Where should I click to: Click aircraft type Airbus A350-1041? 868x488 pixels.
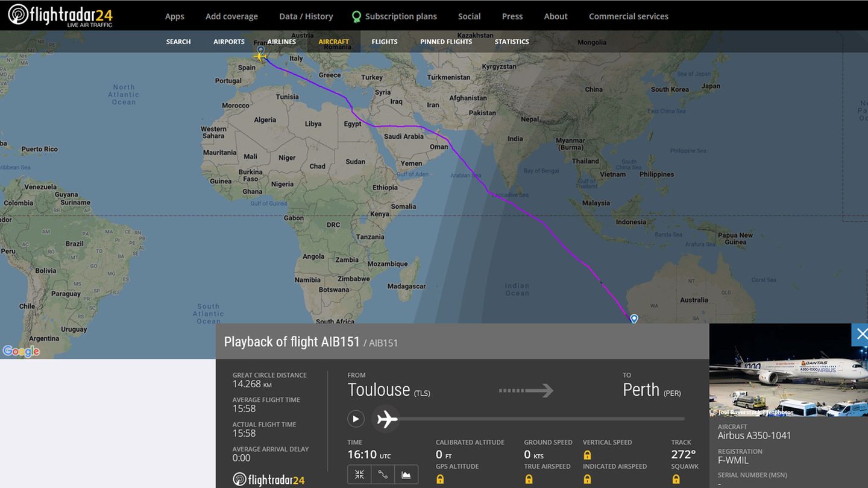pos(754,436)
